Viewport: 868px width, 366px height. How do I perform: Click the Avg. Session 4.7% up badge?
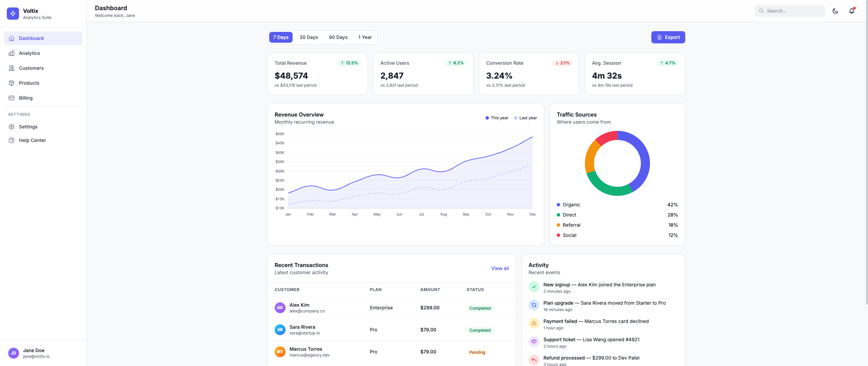(668, 63)
